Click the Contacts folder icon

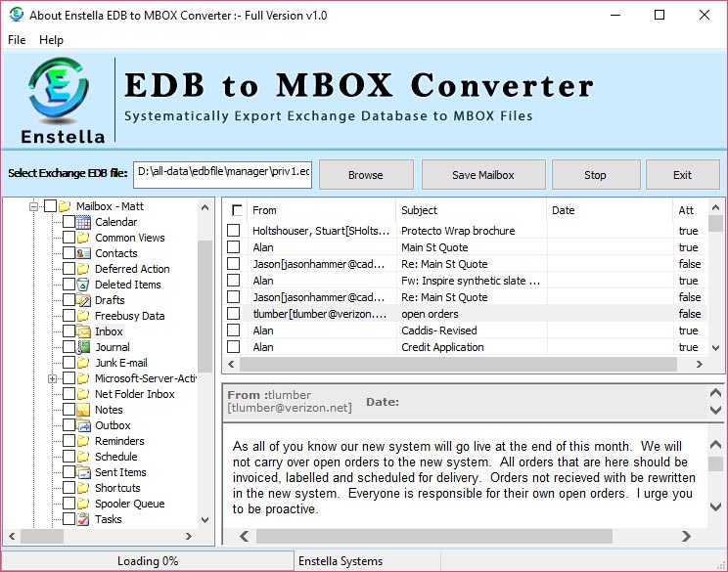pyautogui.click(x=84, y=253)
